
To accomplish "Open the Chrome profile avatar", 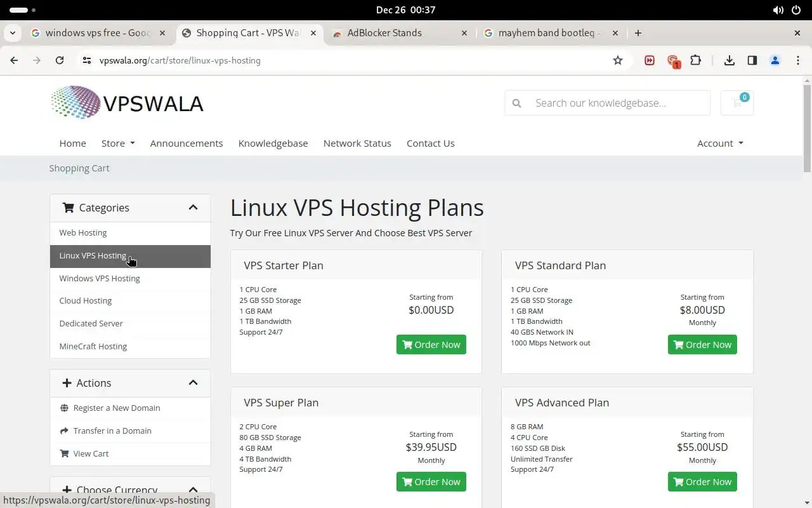I will pyautogui.click(x=775, y=60).
